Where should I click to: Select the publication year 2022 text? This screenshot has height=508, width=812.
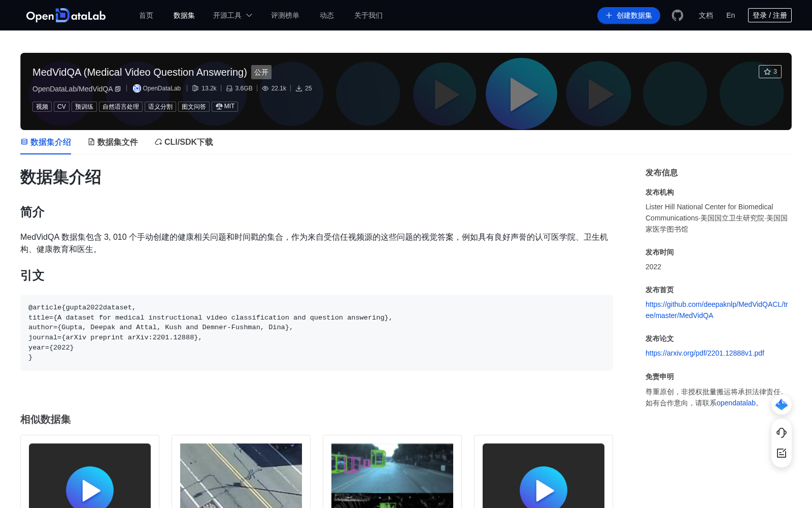pos(653,267)
